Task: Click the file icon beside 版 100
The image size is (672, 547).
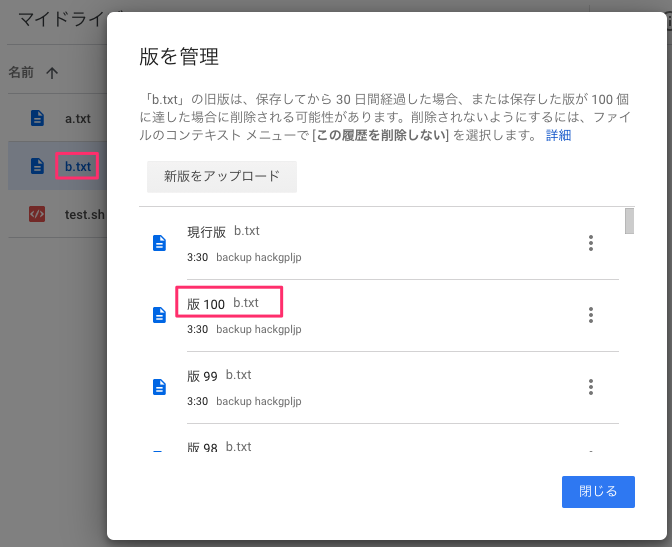Action: pos(158,315)
